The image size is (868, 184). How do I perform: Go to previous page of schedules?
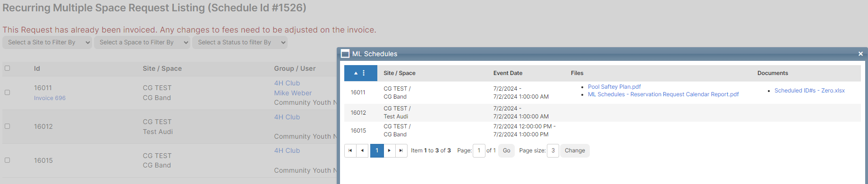[x=362, y=151]
